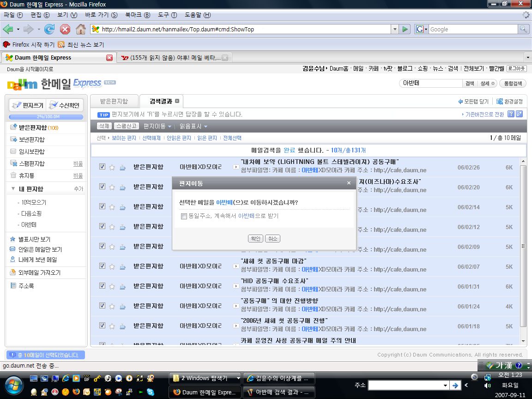Click the 삭제 button
532x399 pixels.
coord(104,126)
